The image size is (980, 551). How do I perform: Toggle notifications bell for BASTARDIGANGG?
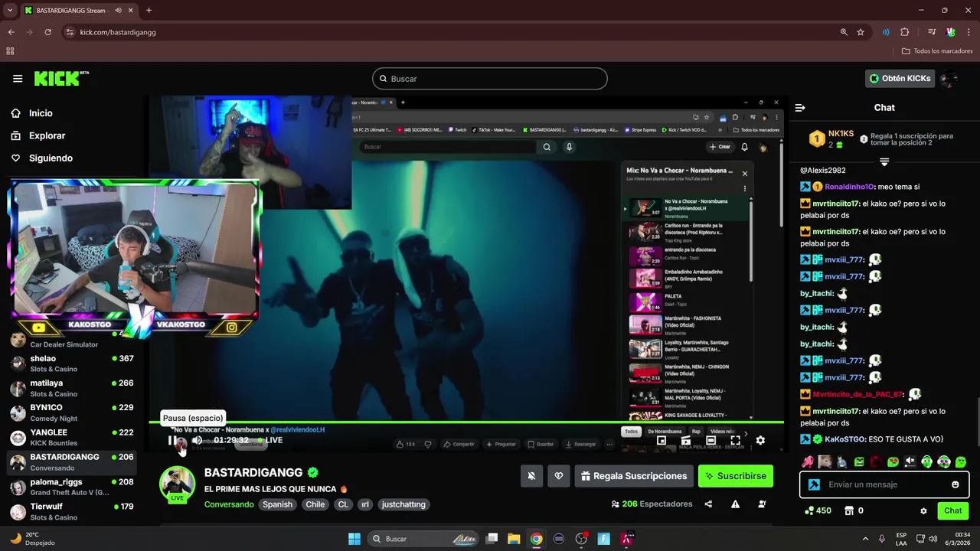[x=531, y=476]
